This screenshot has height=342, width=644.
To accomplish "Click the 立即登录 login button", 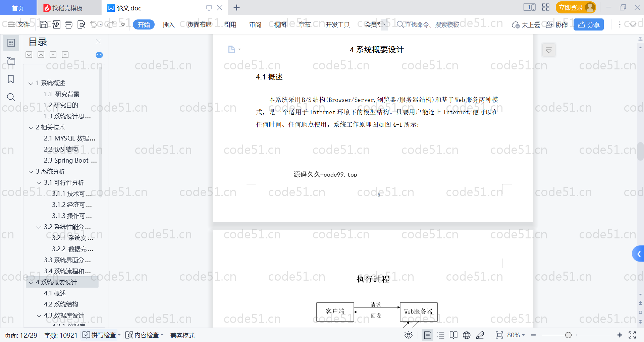I will 576,7.
